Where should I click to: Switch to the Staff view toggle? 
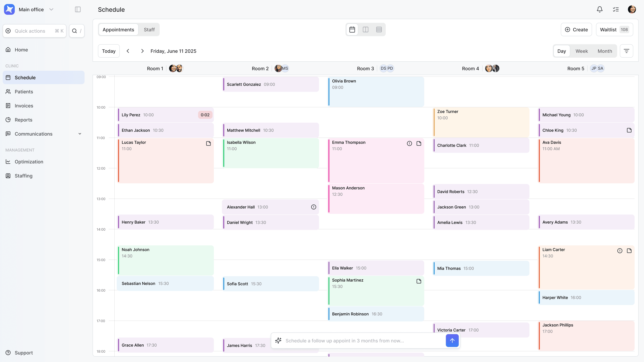[x=149, y=29]
